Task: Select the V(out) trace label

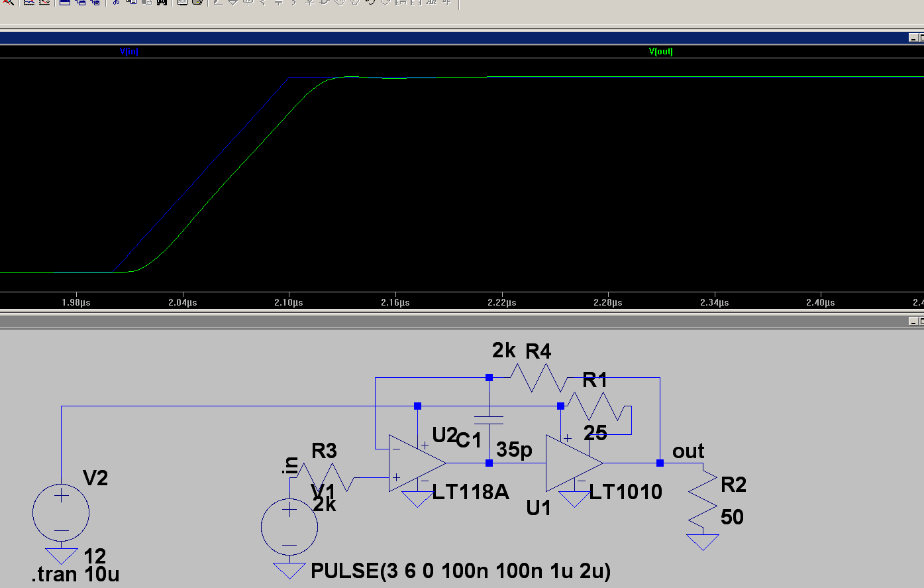Action: [x=661, y=52]
